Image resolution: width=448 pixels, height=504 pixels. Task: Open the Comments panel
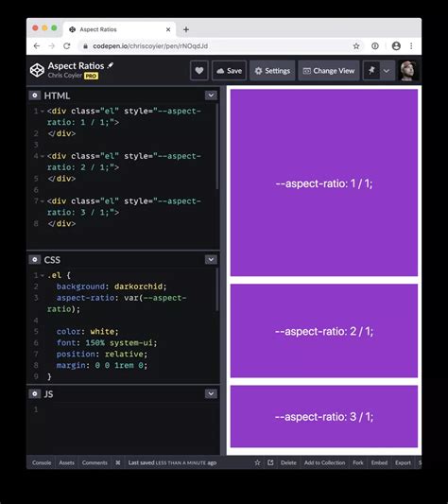point(95,462)
